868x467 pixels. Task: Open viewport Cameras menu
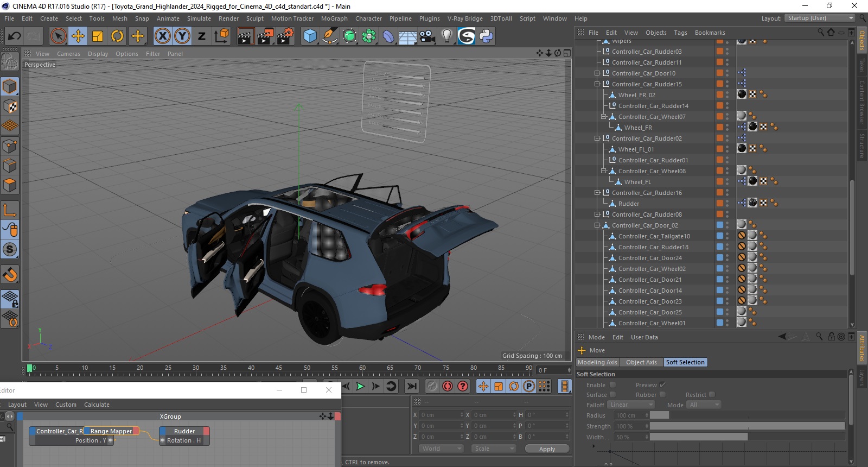tap(68, 54)
